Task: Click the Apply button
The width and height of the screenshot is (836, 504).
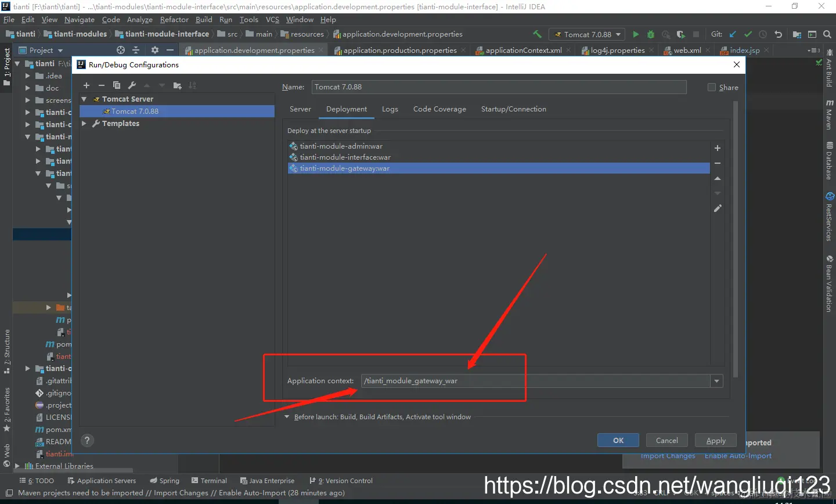Action: [x=716, y=440]
